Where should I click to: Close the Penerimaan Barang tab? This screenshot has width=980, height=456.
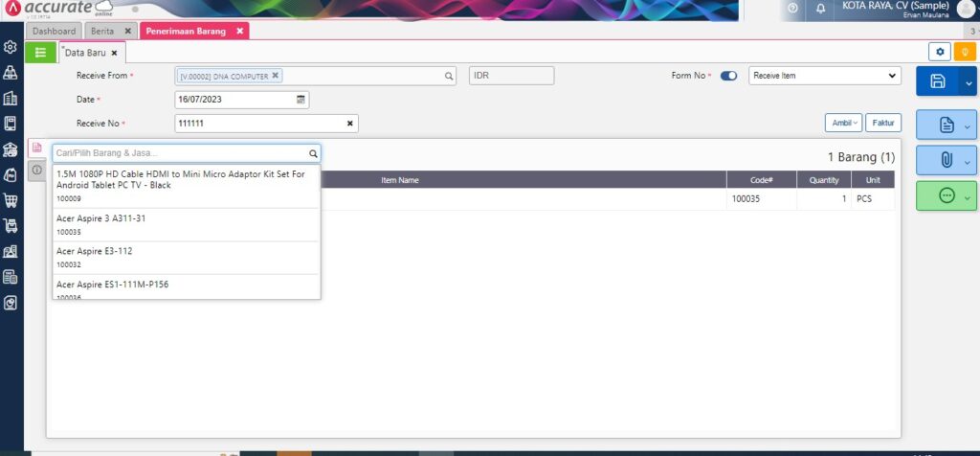[239, 31]
